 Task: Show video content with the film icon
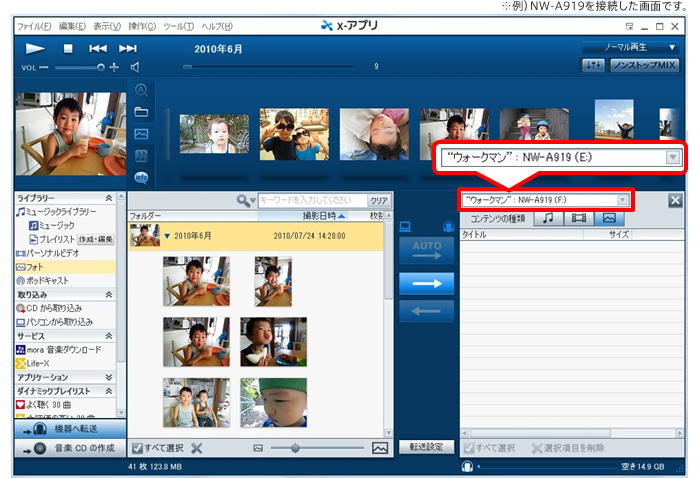click(578, 218)
